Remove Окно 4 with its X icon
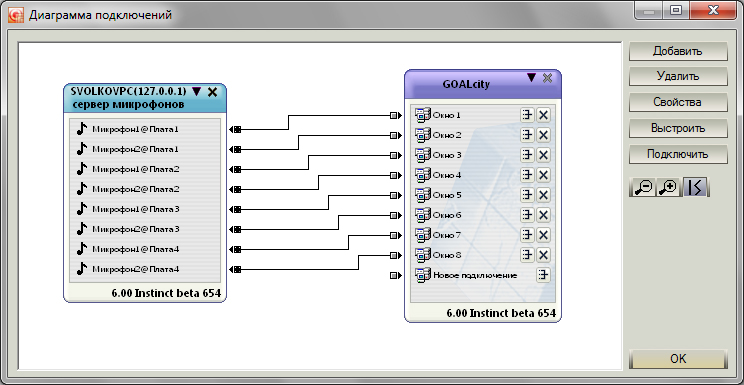 543,175
